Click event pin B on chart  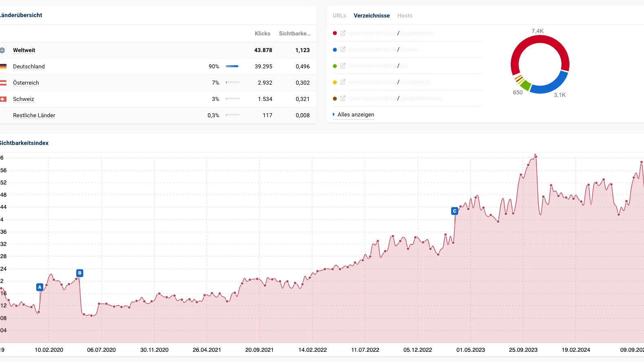[x=80, y=273]
